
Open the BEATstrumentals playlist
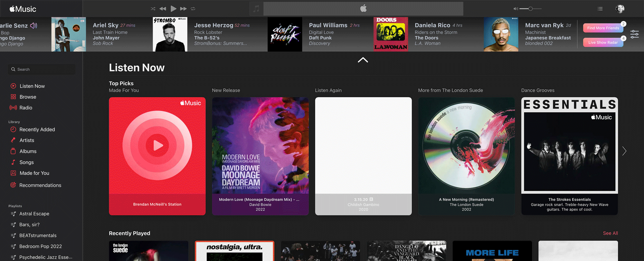38,236
